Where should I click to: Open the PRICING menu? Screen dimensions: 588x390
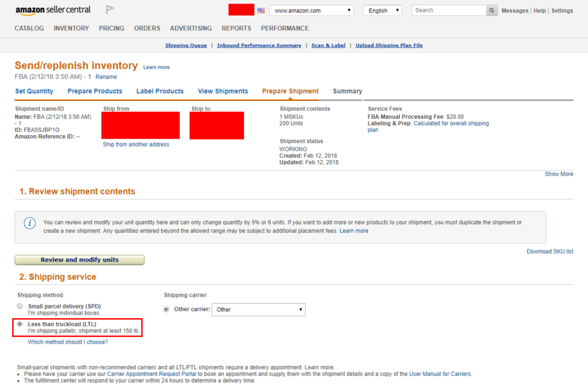point(111,28)
